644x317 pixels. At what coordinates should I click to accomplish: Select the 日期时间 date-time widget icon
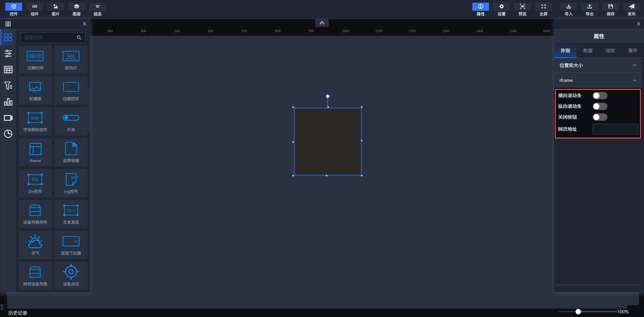coord(35,56)
